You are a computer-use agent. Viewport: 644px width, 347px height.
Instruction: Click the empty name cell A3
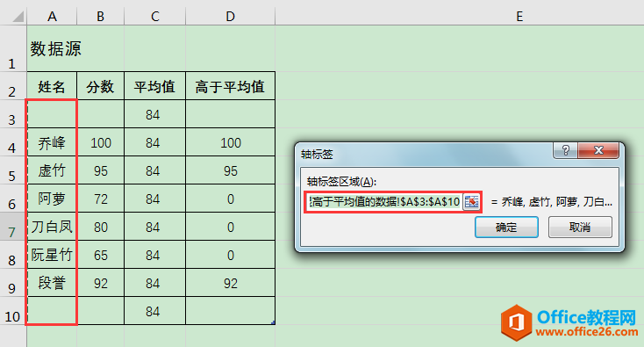point(52,114)
